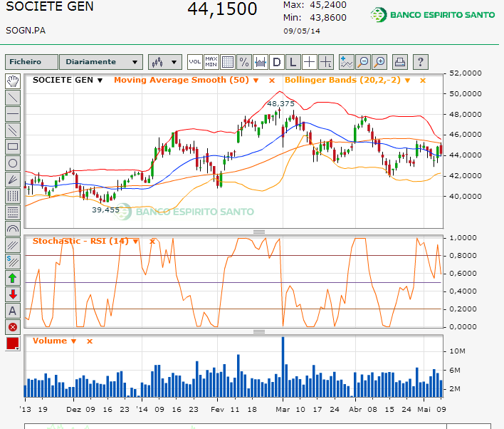504x429 pixels.
Task: Select the rectangle drawing tool
Action: (x=13, y=147)
